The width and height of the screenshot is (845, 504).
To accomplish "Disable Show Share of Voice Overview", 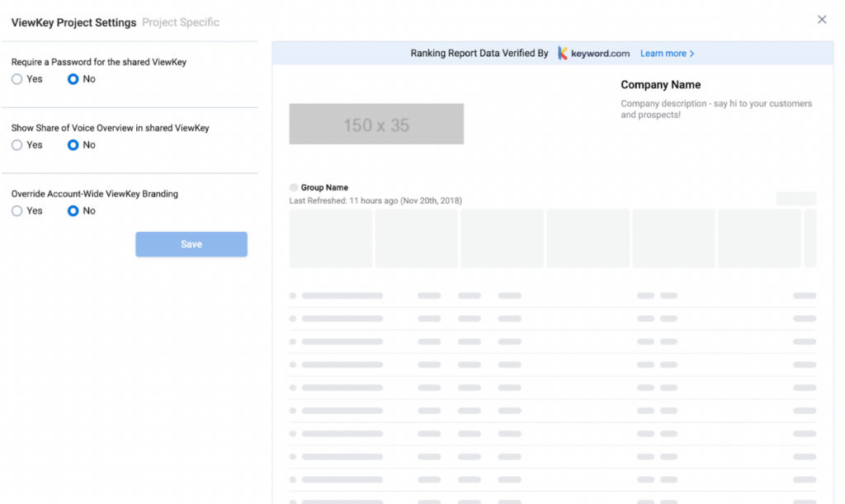I will (73, 144).
